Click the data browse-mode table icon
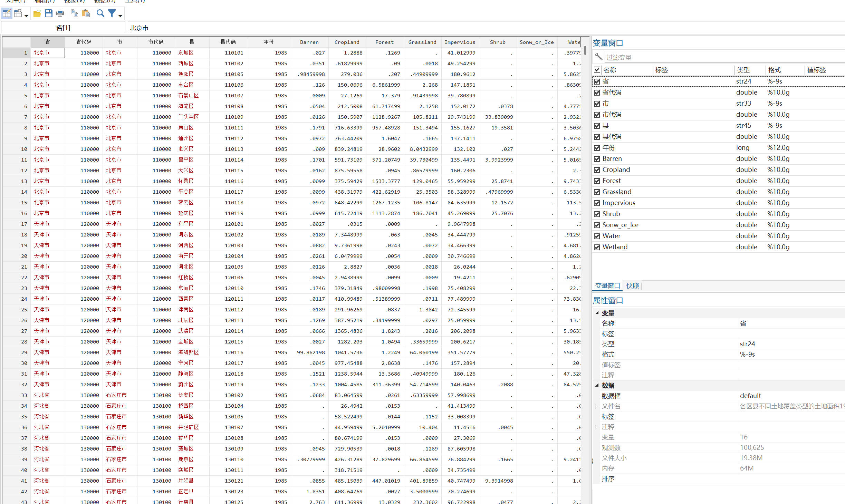This screenshot has height=504, width=845. [18, 13]
